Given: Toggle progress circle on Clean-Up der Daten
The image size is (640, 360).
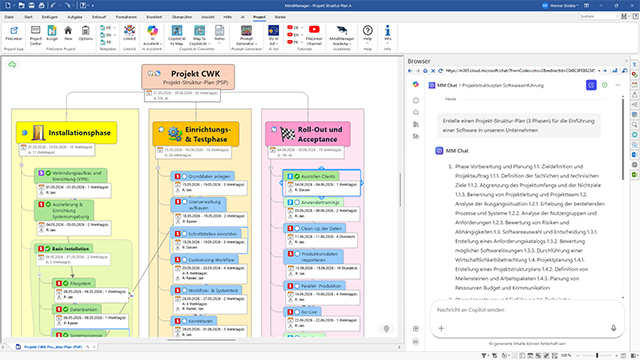Looking at the screenshot, I should pos(297,229).
